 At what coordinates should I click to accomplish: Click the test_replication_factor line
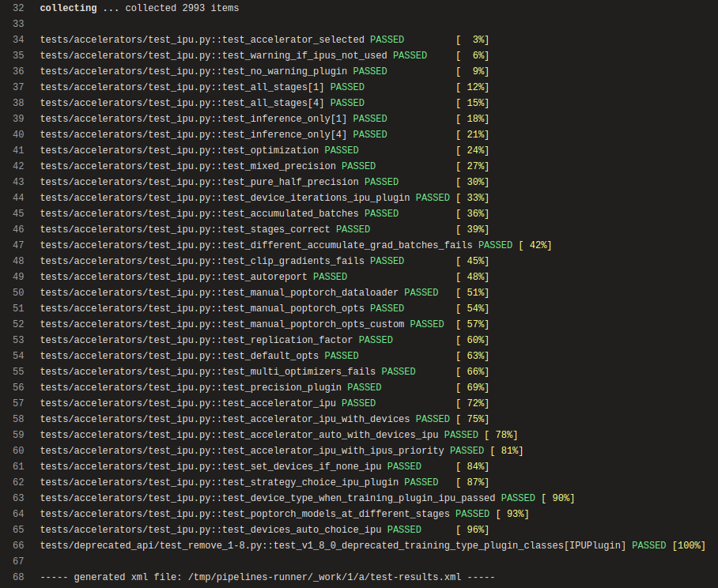264,340
